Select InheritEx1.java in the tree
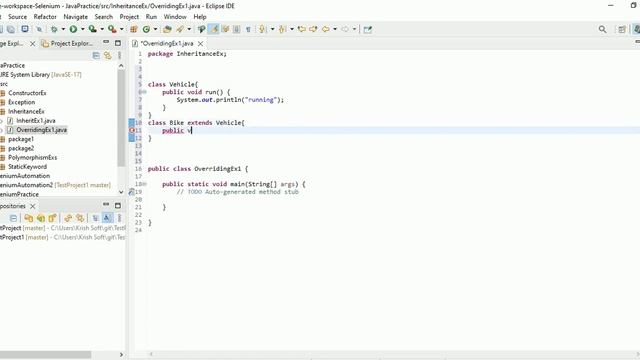Image resolution: width=640 pixels, height=360 pixels. tap(36, 121)
